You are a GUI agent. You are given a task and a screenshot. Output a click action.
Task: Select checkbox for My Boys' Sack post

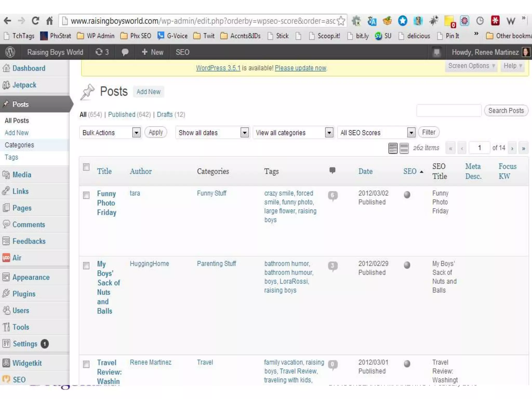point(86,265)
